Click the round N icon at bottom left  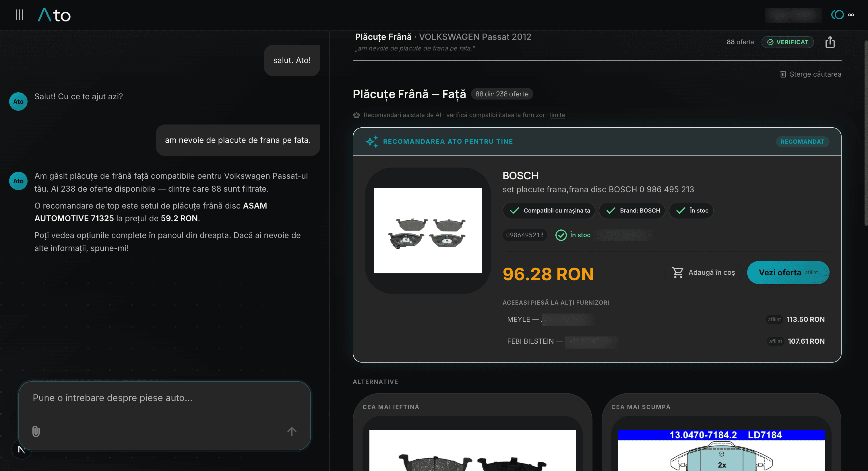point(21,449)
